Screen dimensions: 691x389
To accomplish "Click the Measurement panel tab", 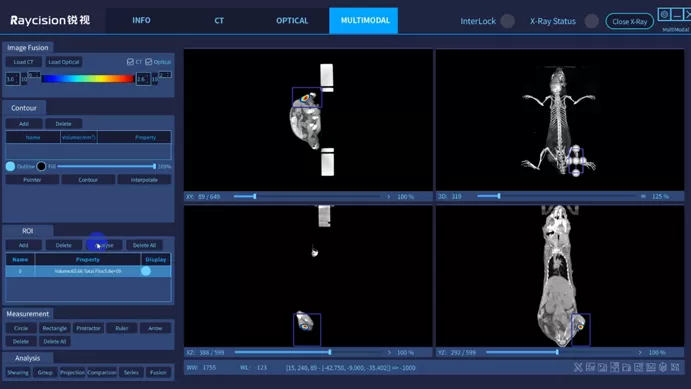I will (28, 314).
